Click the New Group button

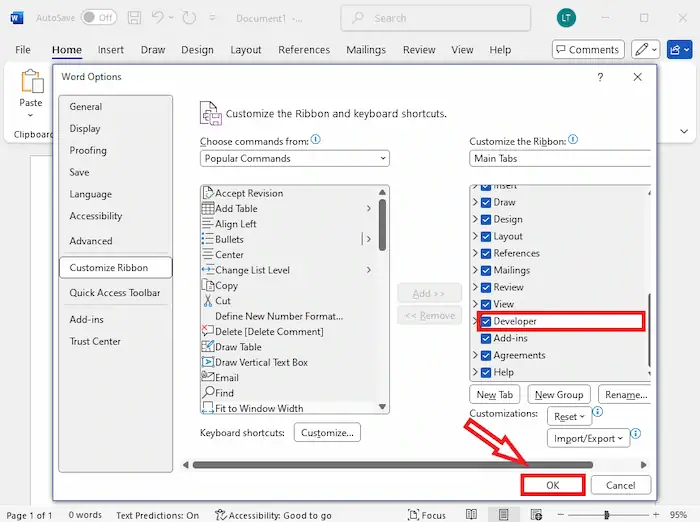[558, 395]
